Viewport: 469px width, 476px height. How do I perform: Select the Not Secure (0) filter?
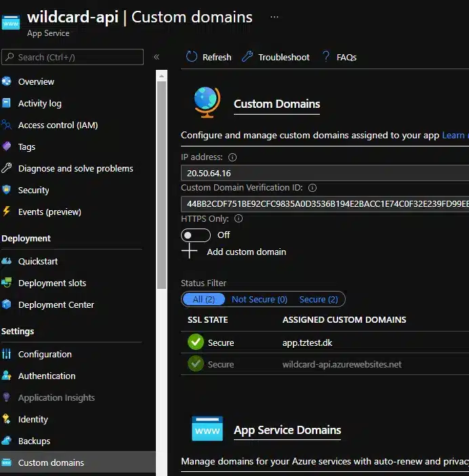tap(260, 299)
